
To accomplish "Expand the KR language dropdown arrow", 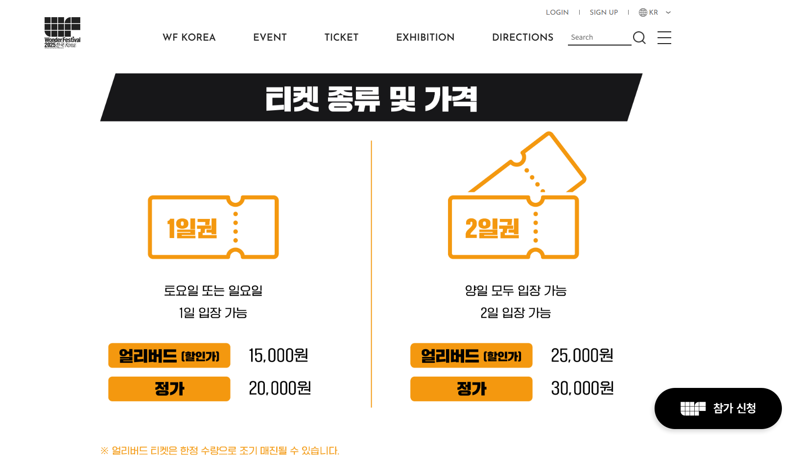I will [x=668, y=12].
